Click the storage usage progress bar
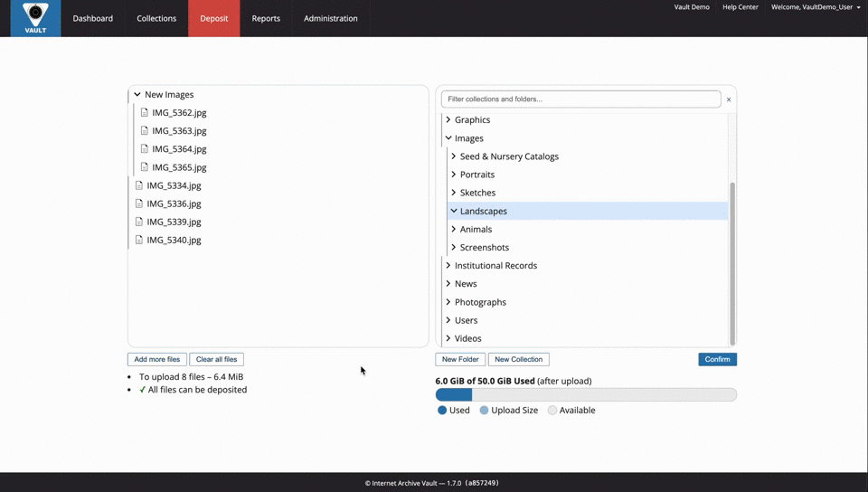 (586, 394)
